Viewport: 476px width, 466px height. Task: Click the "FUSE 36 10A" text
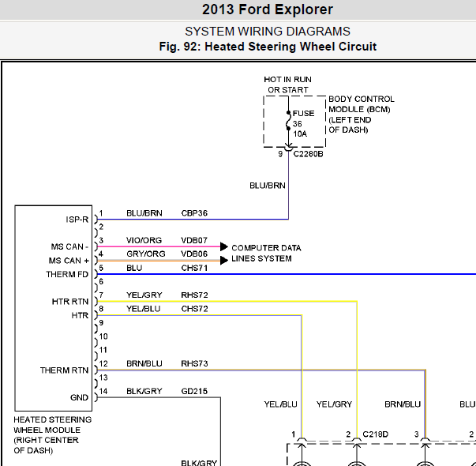click(x=303, y=124)
